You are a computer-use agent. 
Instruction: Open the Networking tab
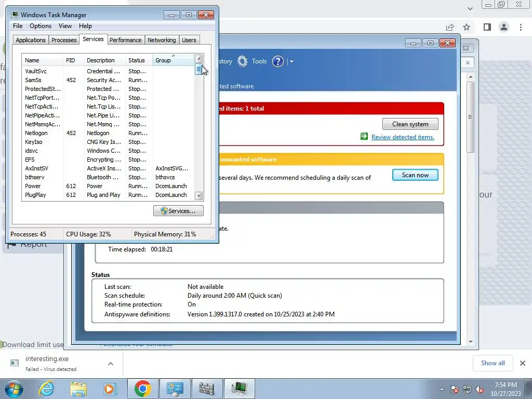(162, 40)
